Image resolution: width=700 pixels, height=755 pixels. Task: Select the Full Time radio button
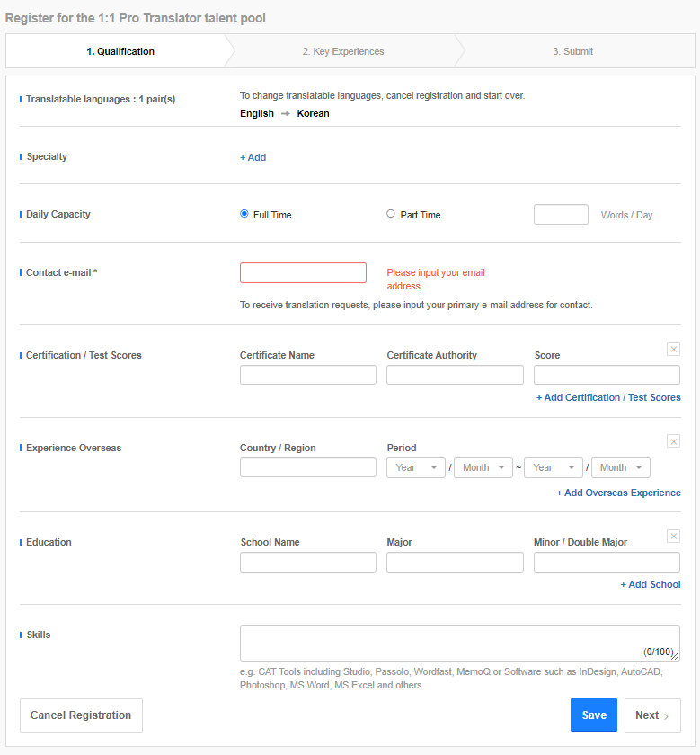coord(244,214)
